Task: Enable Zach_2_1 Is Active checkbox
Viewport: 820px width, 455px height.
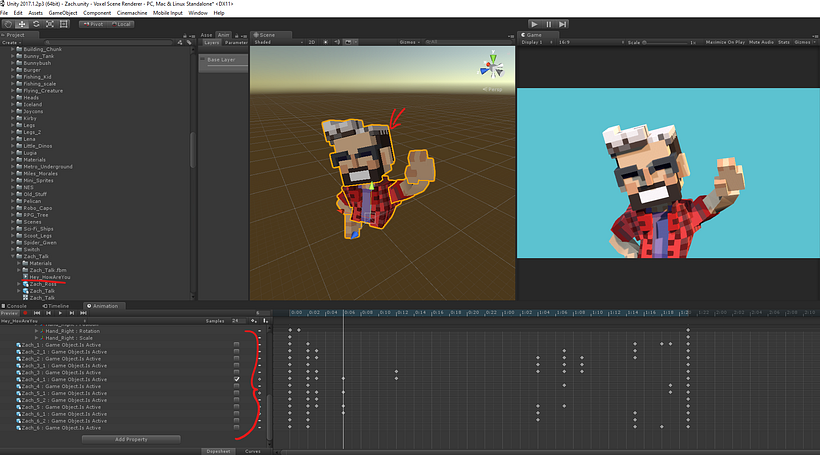Action: pos(236,352)
